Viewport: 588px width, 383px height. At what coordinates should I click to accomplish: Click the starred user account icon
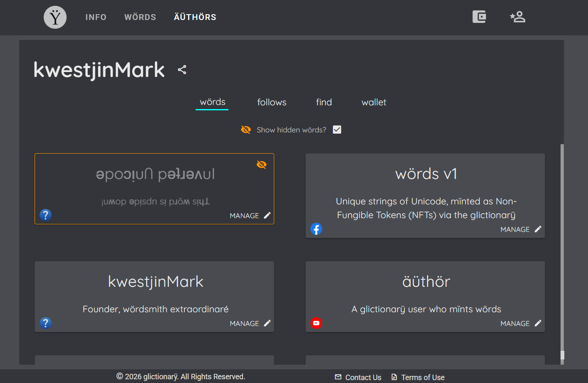pyautogui.click(x=518, y=17)
